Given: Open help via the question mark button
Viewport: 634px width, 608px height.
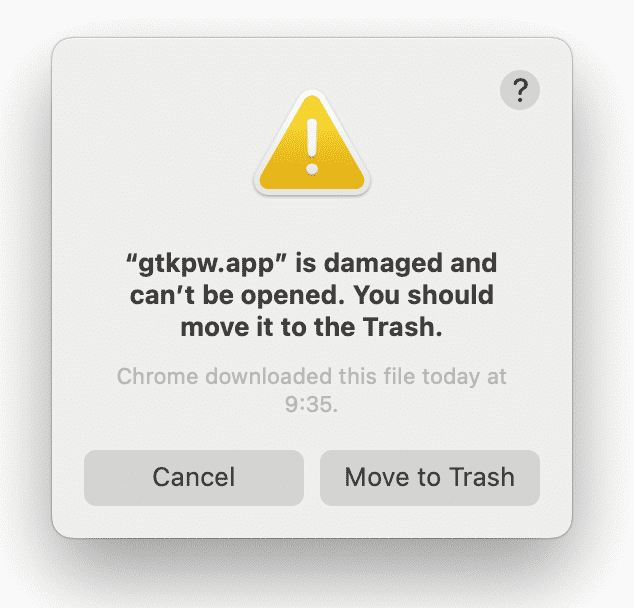Looking at the screenshot, I should click(x=520, y=90).
